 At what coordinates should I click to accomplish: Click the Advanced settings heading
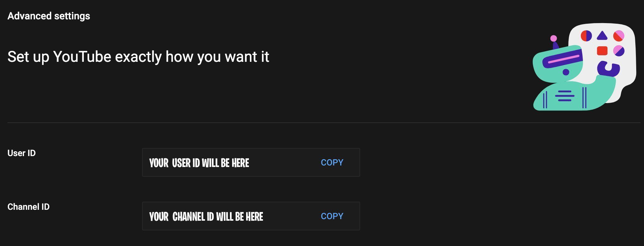click(49, 16)
